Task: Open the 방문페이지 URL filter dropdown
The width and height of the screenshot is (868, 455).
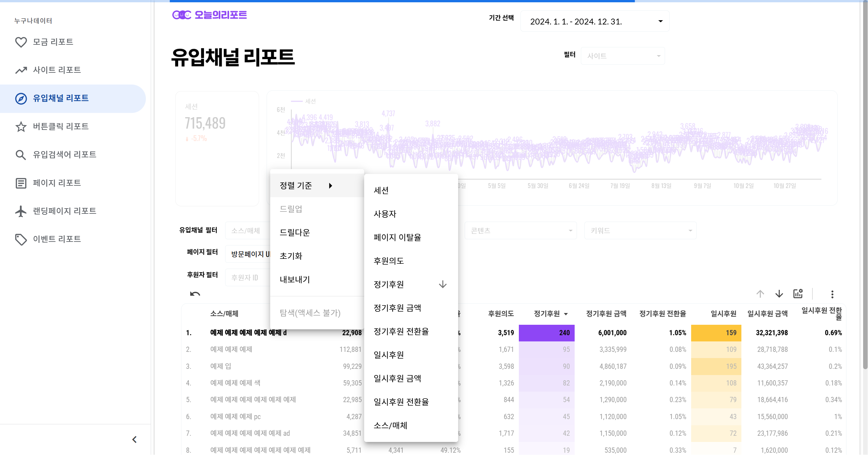Action: pyautogui.click(x=248, y=254)
